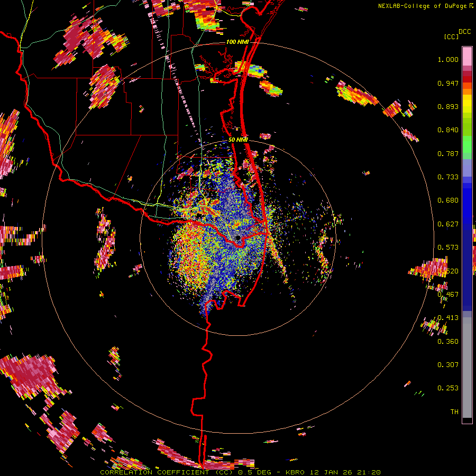This screenshot has width=476, height=476.
Task: Select the 0.627 scale value
Action: [x=448, y=224]
